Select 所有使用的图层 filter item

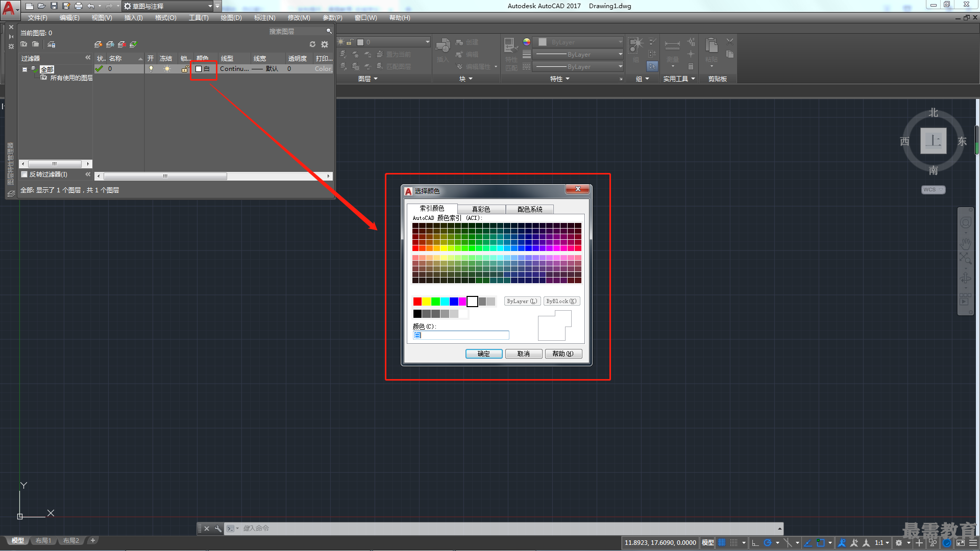tap(71, 78)
